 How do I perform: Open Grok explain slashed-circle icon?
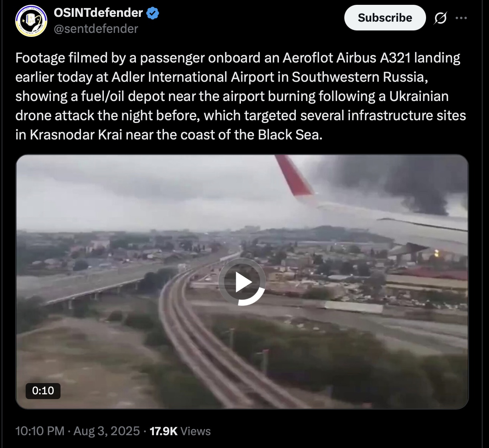(x=441, y=18)
